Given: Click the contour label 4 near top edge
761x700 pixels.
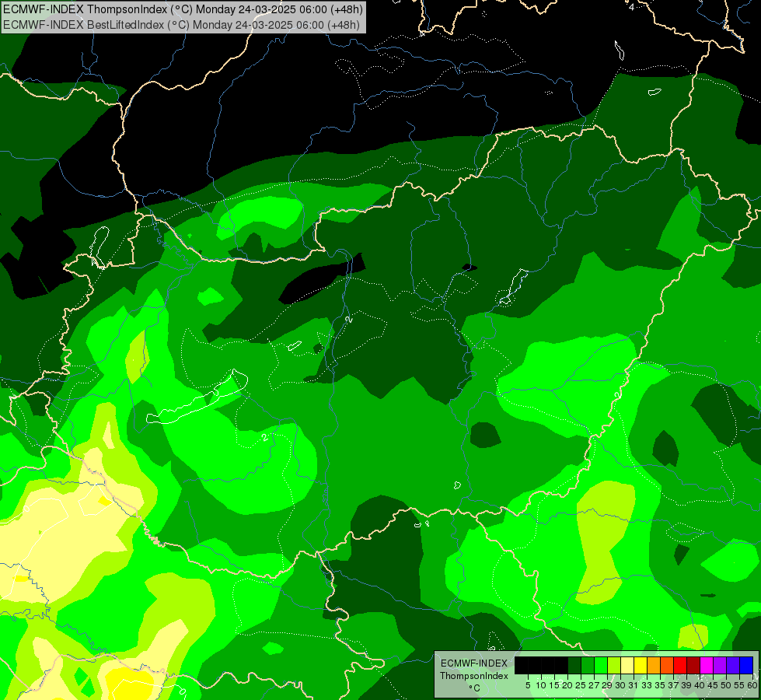Looking at the screenshot, I should click(631, 7).
